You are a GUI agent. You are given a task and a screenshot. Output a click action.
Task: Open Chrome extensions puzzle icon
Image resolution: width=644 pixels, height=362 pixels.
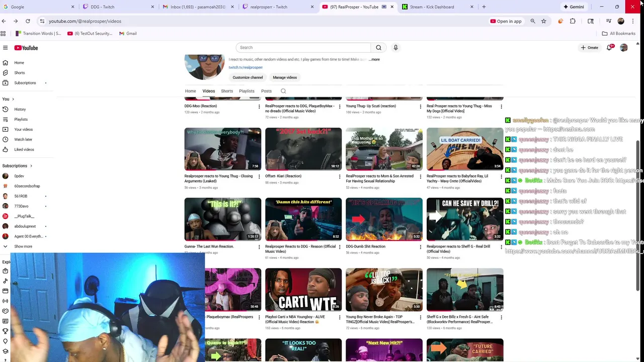pos(573,21)
